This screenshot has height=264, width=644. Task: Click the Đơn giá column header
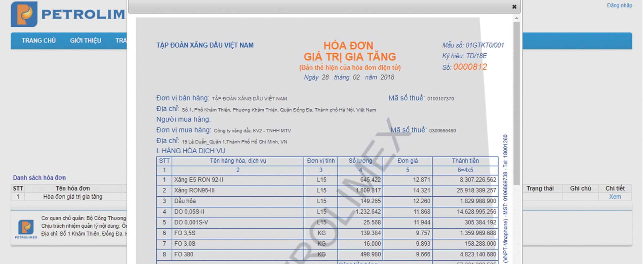[408, 161]
